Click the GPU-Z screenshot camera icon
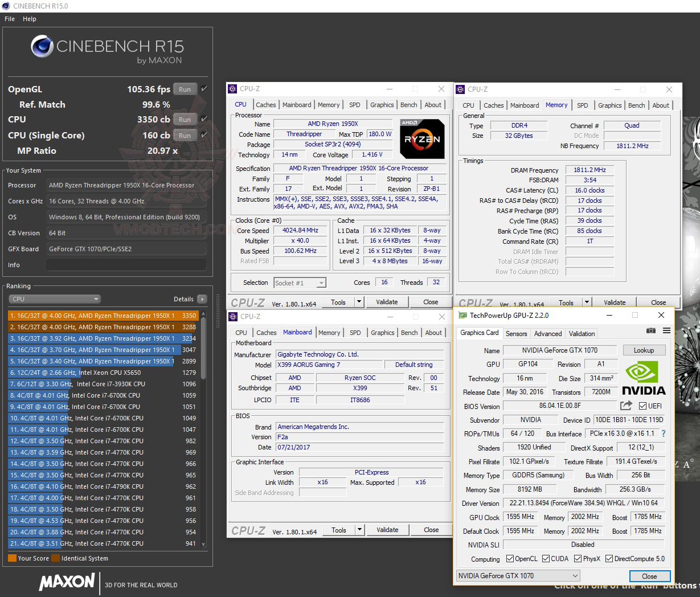 (x=650, y=330)
